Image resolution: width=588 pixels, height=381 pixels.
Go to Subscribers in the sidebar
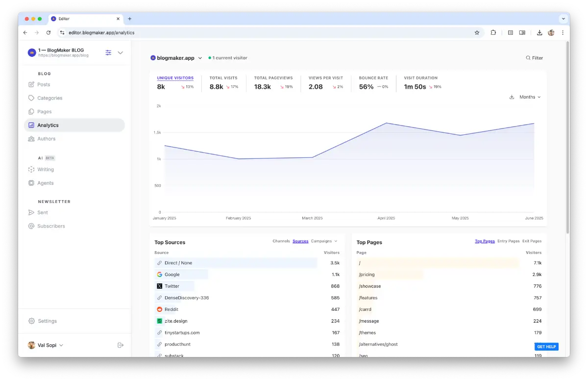tap(51, 226)
